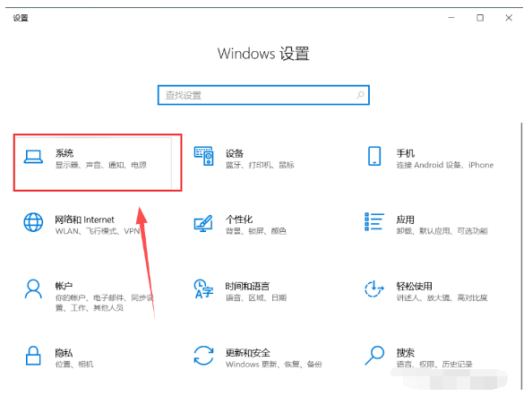The image size is (532, 396).
Task: Click the 应用 list icon
Action: tap(374, 221)
